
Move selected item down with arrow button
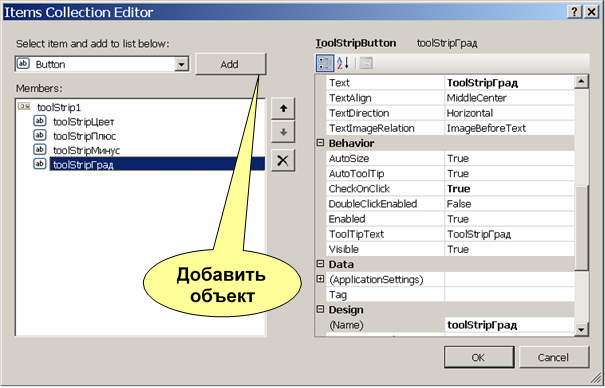tap(283, 132)
